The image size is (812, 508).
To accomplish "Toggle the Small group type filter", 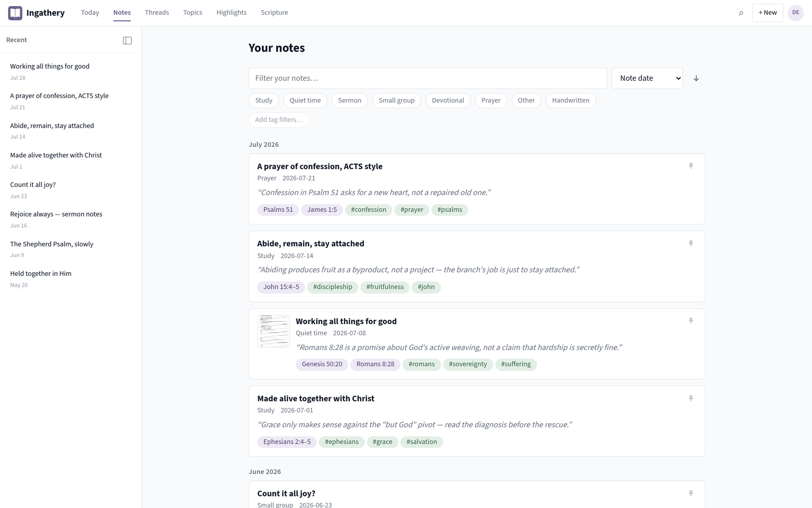I will (x=396, y=101).
